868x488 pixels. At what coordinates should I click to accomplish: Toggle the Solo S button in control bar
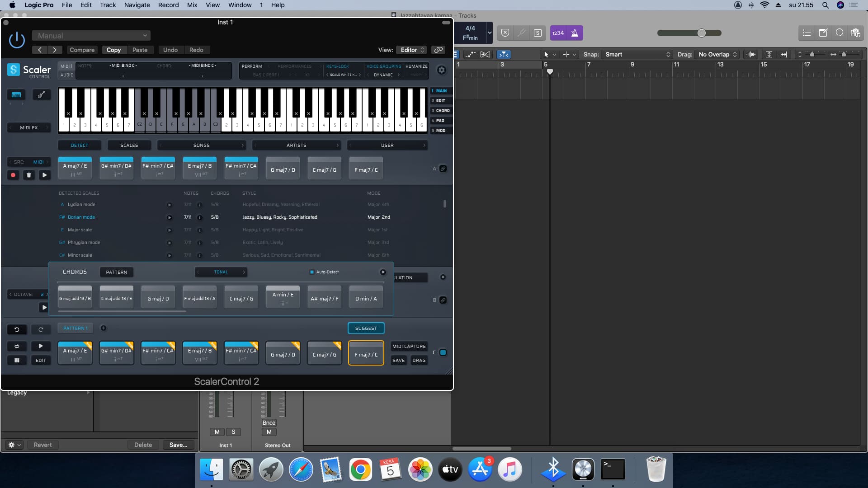tap(538, 33)
